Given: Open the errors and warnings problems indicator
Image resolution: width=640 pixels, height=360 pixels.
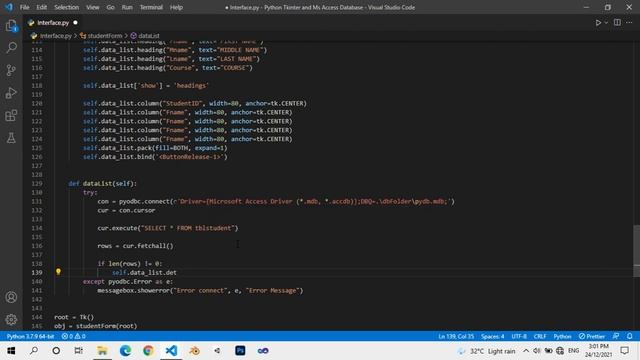Looking at the screenshot, I should pos(73,336).
